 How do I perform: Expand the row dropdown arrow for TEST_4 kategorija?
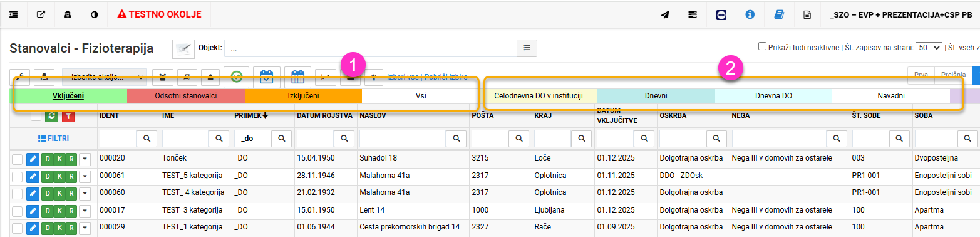[85, 193]
